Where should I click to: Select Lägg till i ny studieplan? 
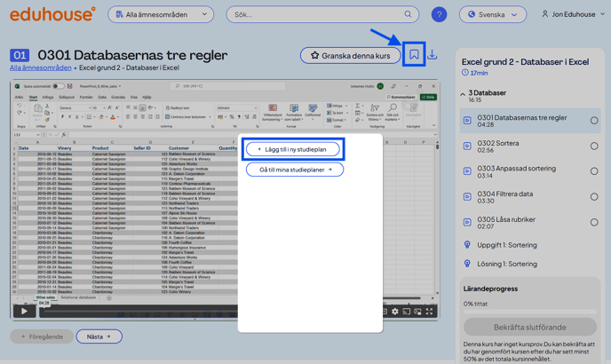point(293,149)
